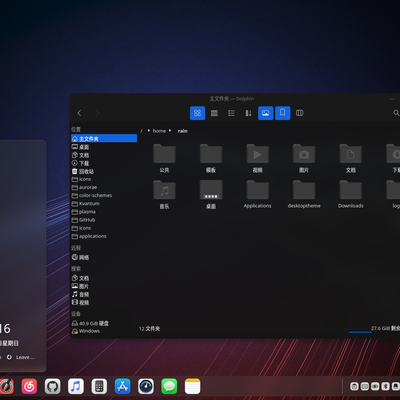The width and height of the screenshot is (400, 400).
Task: Select the 文档 folder in the file area
Action: (x=351, y=158)
